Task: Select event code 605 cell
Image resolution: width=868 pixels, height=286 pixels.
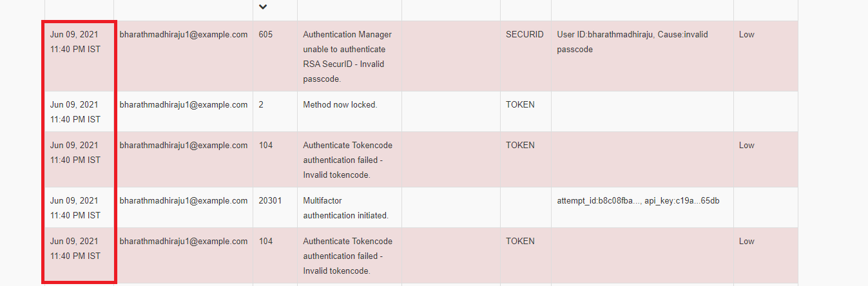Action: tap(265, 35)
